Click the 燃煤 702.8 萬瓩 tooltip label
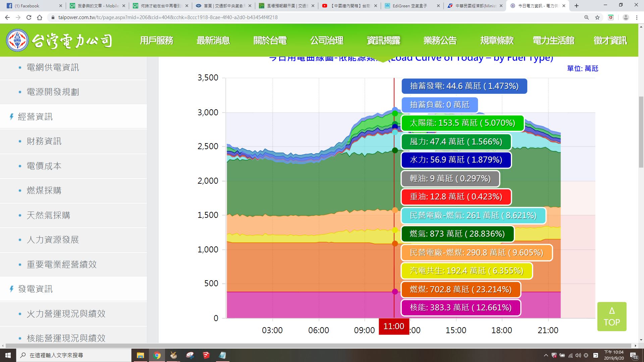Image resolution: width=644 pixels, height=362 pixels. (x=461, y=289)
